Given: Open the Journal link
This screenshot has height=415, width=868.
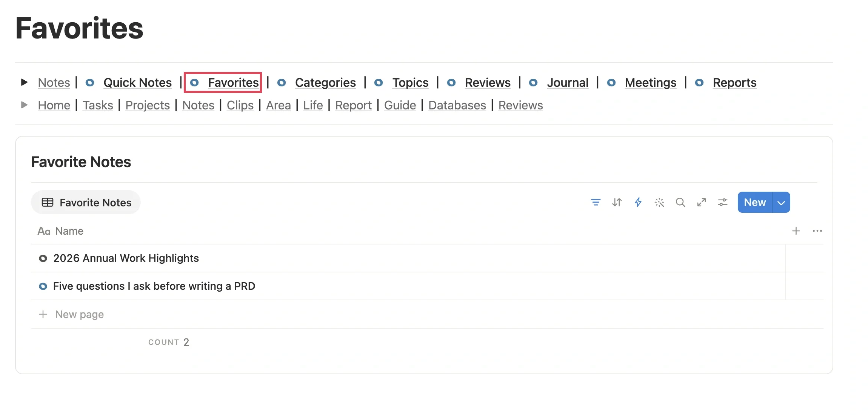Looking at the screenshot, I should coord(568,83).
